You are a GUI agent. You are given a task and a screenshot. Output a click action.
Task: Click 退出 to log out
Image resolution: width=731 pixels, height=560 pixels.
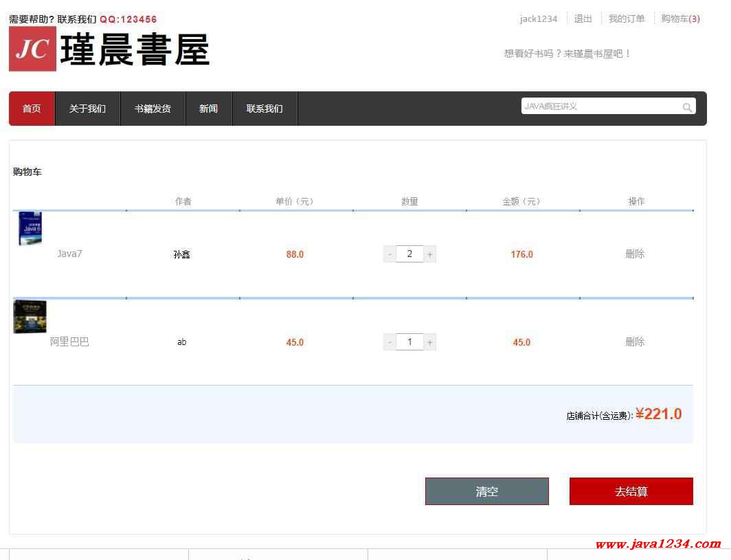pyautogui.click(x=583, y=19)
